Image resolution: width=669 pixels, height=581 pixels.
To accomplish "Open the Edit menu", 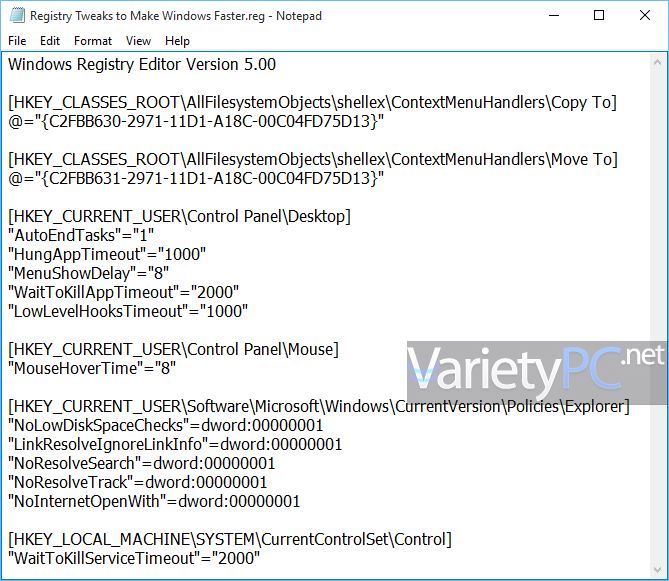I will pyautogui.click(x=50, y=41).
